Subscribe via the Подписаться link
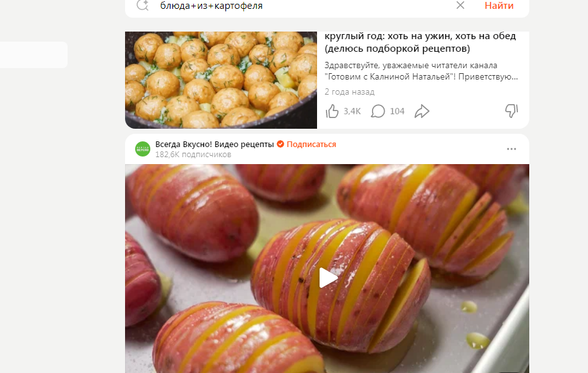 pos(311,145)
